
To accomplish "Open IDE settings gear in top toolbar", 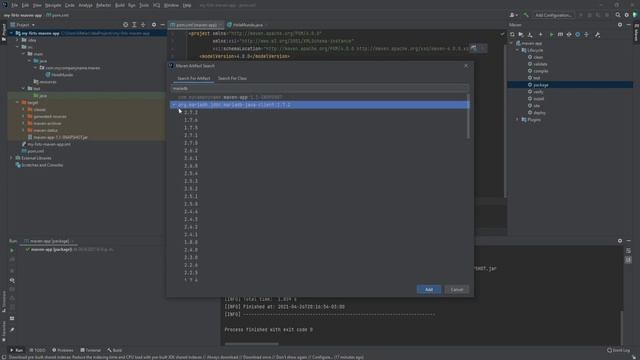I will (x=627, y=15).
